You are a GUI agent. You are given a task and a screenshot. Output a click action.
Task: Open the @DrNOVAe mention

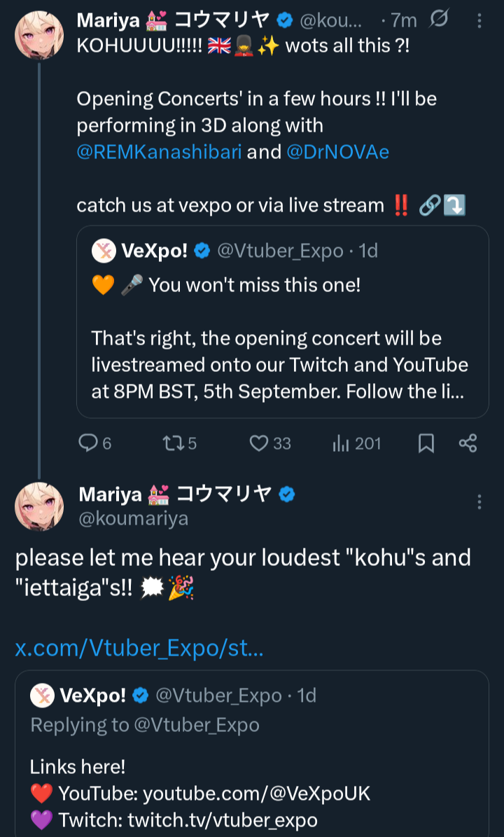(x=337, y=152)
